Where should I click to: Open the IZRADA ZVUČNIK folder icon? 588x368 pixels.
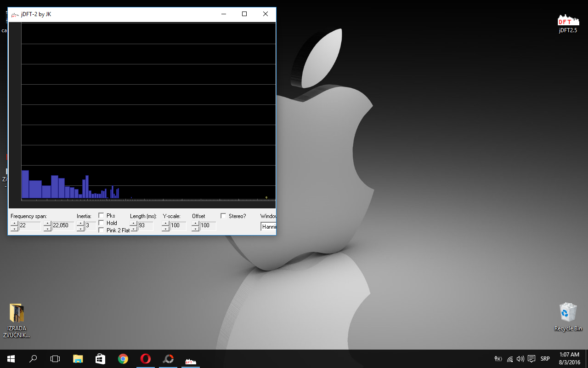click(17, 321)
